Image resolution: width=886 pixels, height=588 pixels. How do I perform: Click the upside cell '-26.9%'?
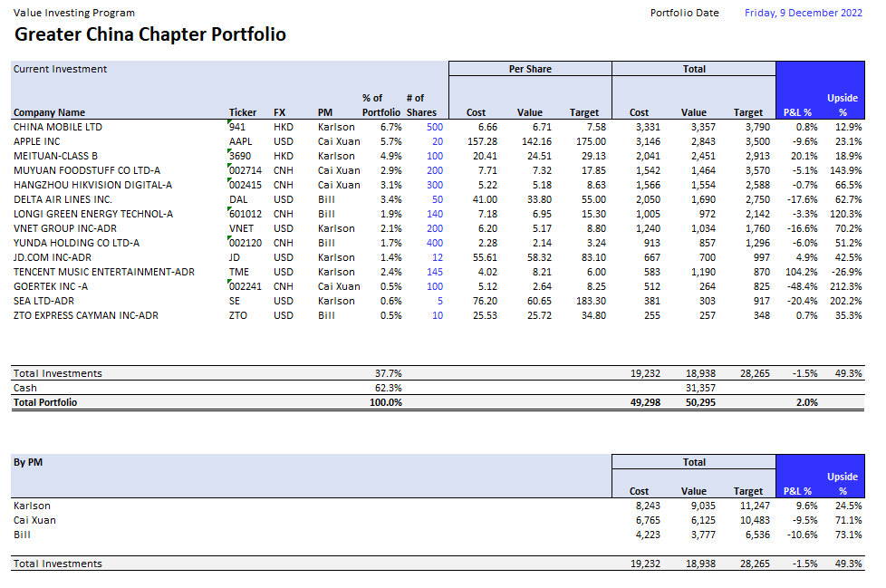pos(847,272)
